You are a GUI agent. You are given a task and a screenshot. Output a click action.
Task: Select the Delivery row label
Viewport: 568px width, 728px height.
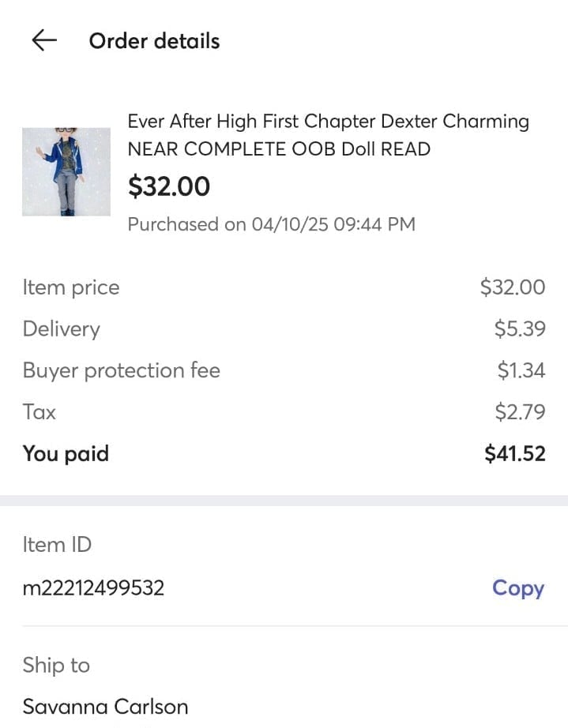(62, 329)
